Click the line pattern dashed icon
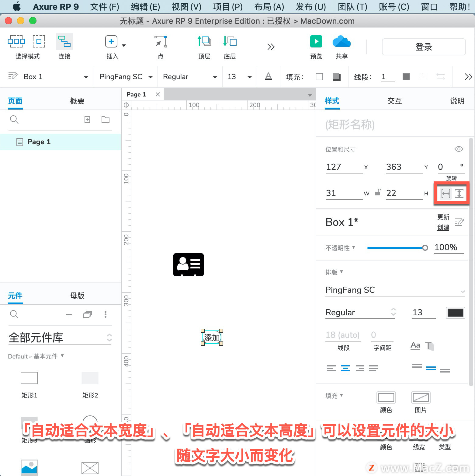 click(x=423, y=77)
